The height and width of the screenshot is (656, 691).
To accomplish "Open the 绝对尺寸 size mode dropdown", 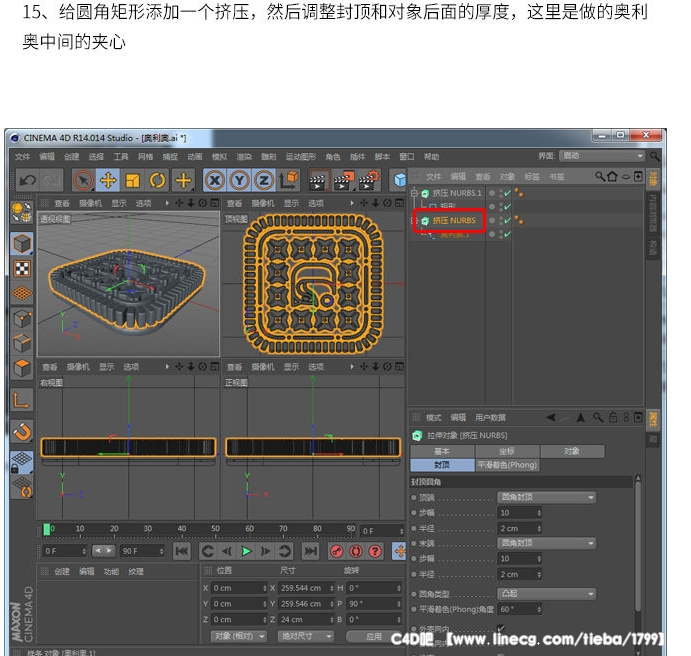I will coord(305,636).
